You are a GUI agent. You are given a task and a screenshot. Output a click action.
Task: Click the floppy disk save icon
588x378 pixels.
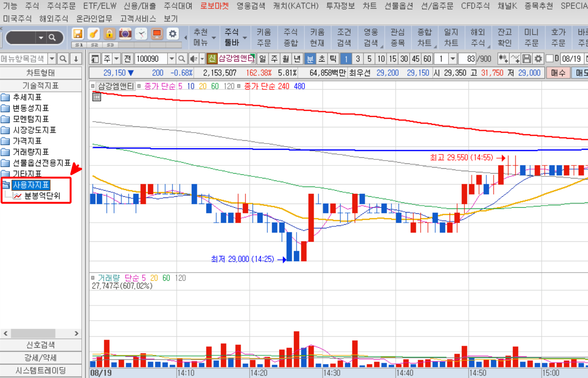point(77,34)
